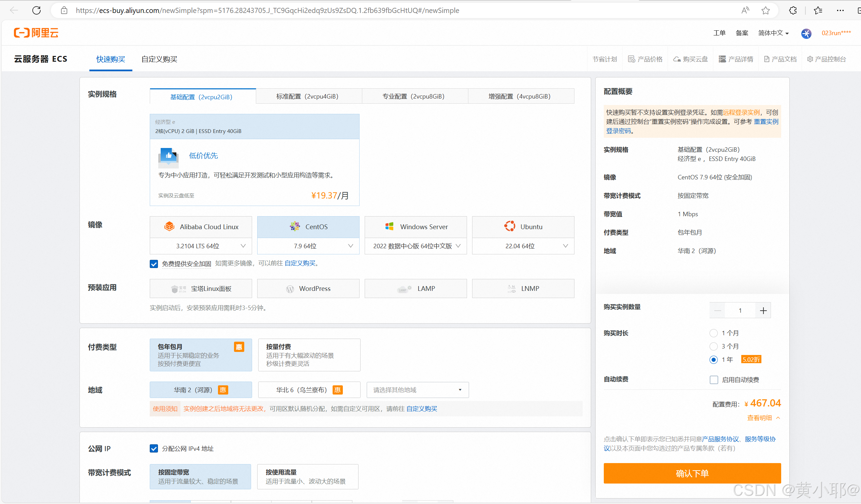Add page to favorites star icon
Image resolution: width=861 pixels, height=504 pixels.
pos(766,10)
